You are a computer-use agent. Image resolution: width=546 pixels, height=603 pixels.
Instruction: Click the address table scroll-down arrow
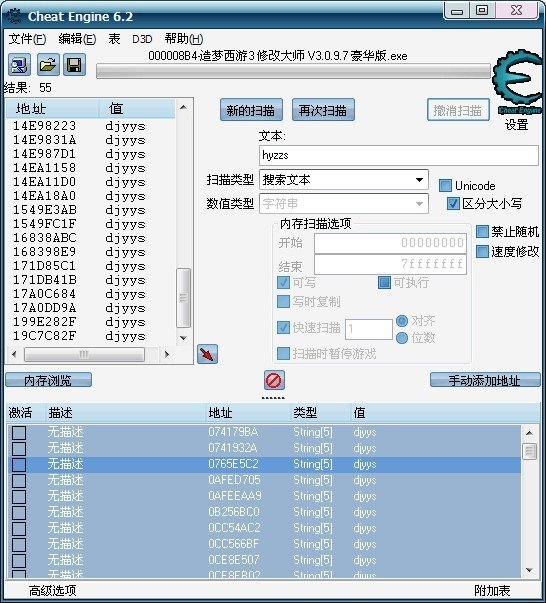pos(530,570)
